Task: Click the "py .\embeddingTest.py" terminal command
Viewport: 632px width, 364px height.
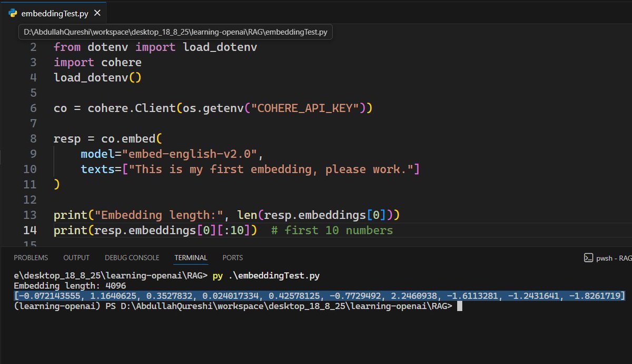Action: [266, 276]
